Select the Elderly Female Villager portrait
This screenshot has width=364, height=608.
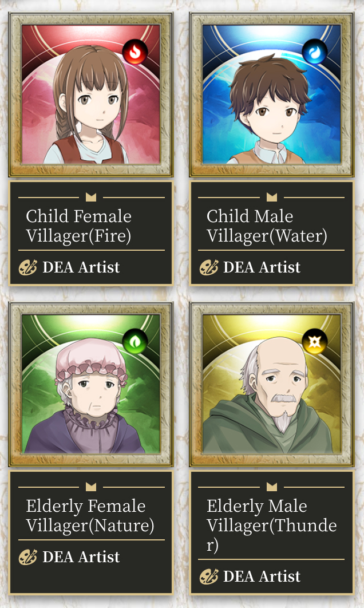coord(91,384)
